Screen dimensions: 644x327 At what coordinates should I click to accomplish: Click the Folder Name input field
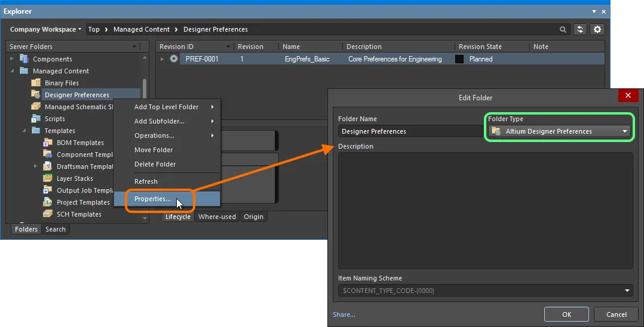coord(410,131)
